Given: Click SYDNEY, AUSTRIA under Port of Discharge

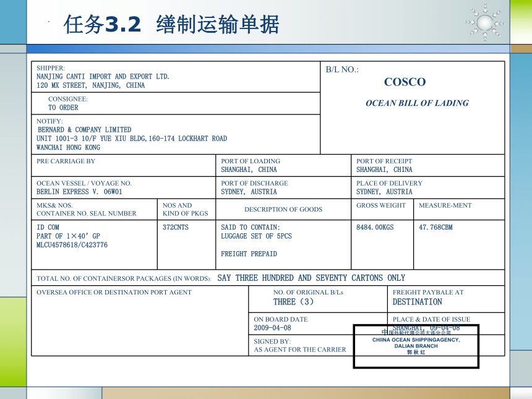Looking at the screenshot, I should tap(249, 192).
